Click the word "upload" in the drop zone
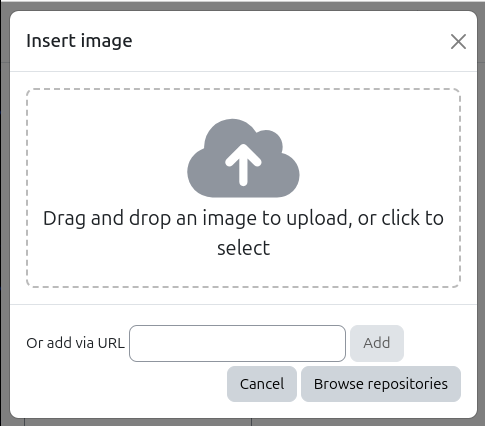This screenshot has height=426, width=485. click(319, 219)
